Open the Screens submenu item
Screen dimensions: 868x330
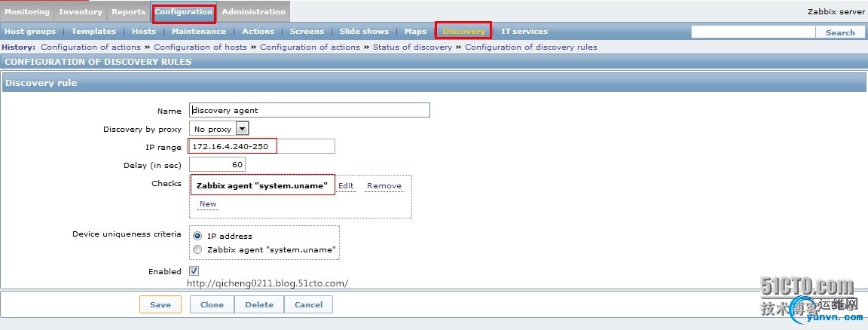307,32
